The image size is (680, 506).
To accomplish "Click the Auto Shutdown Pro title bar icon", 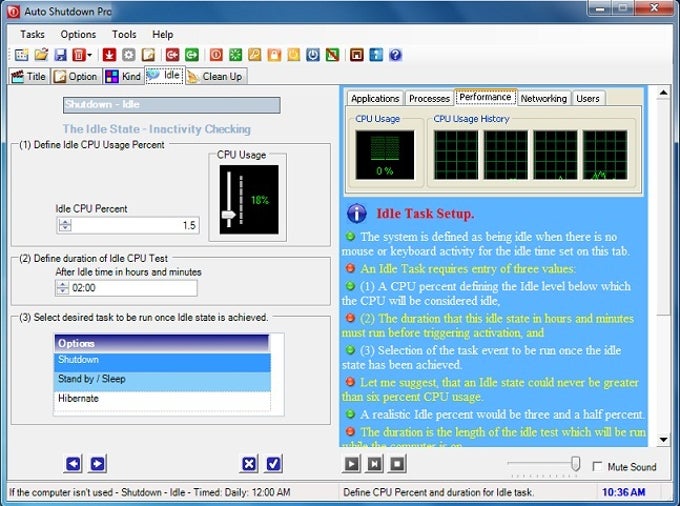I will coord(13,11).
